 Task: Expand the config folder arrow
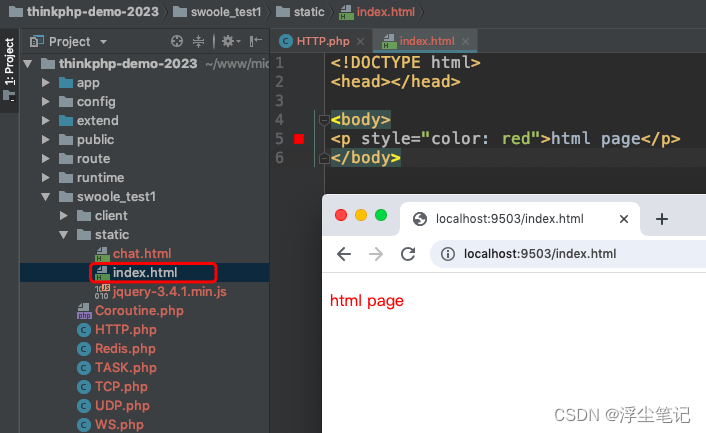(x=45, y=101)
